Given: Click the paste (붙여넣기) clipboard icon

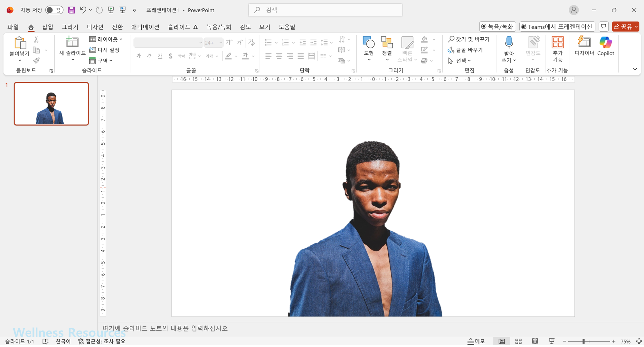Looking at the screenshot, I should click(x=20, y=43).
